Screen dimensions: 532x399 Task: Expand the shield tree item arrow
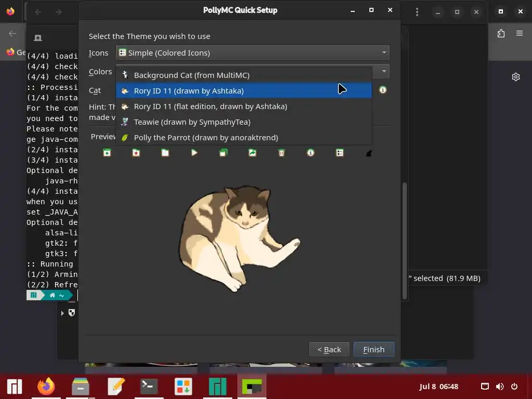[62, 313]
